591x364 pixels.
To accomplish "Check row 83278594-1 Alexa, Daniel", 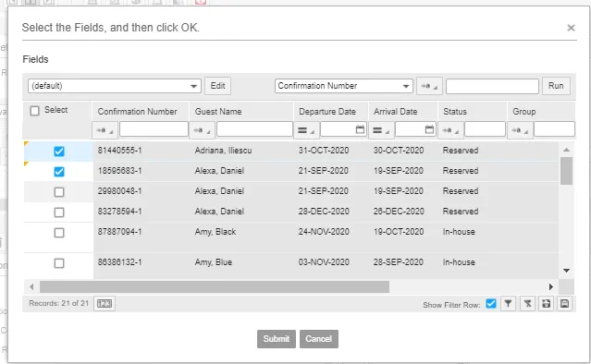I will point(59,212).
